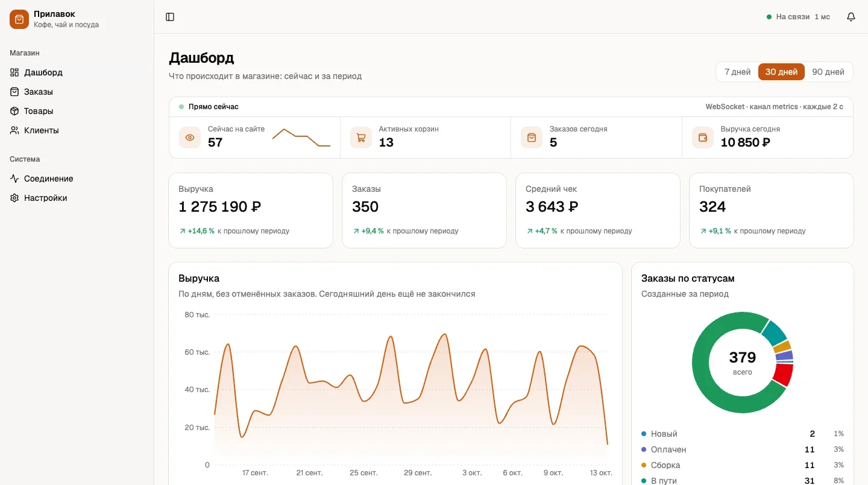Click the Соединение pulse icon in sidebar
This screenshot has width=868, height=485.
14,179
